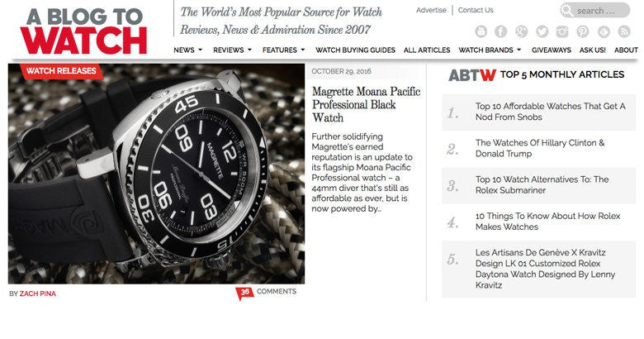
Task: Expand the News dropdown menu
Action: pyautogui.click(x=188, y=50)
